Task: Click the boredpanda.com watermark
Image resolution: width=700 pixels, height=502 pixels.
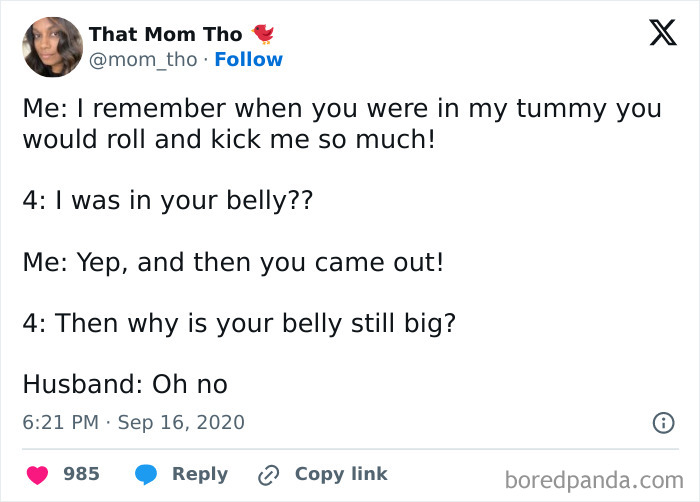Action: point(596,479)
